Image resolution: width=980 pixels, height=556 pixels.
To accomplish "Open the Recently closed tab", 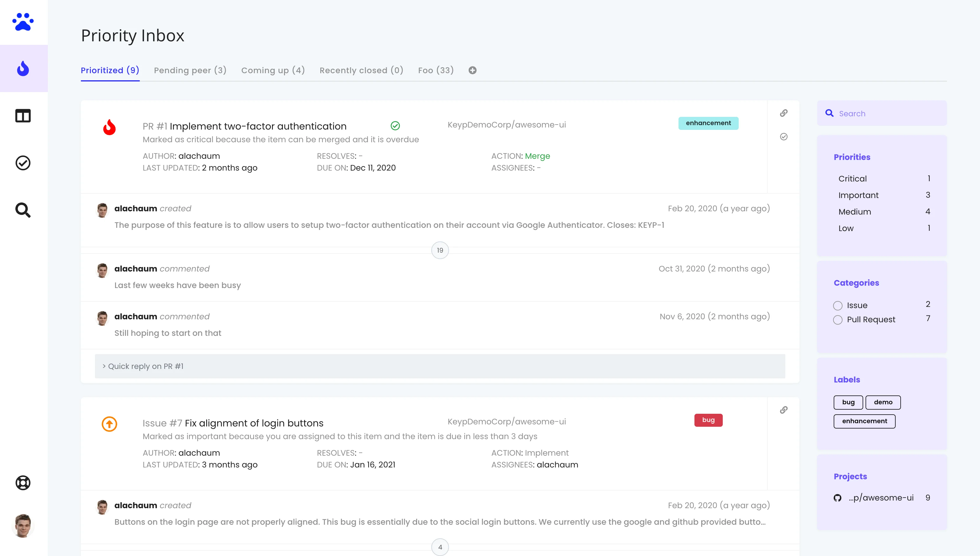I will (x=361, y=70).
